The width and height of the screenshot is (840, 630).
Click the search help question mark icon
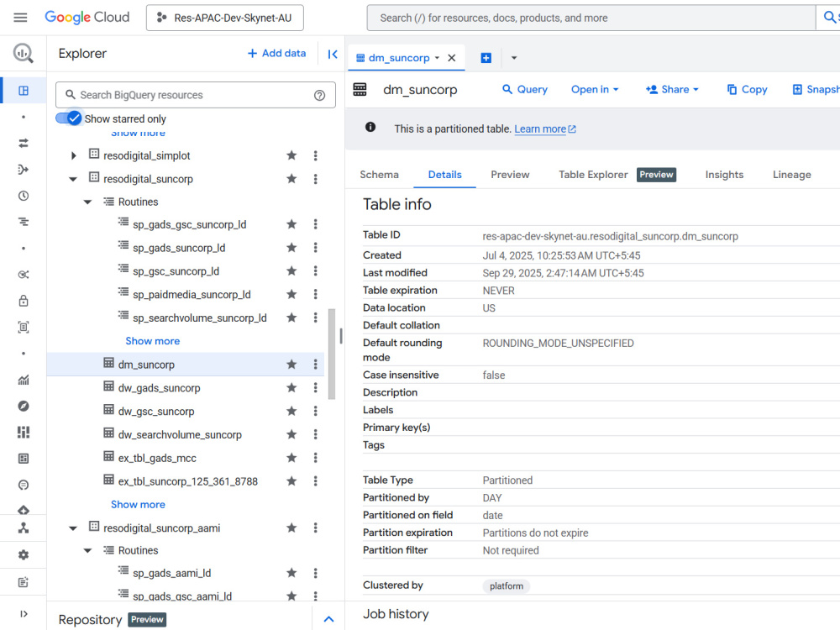tap(320, 96)
